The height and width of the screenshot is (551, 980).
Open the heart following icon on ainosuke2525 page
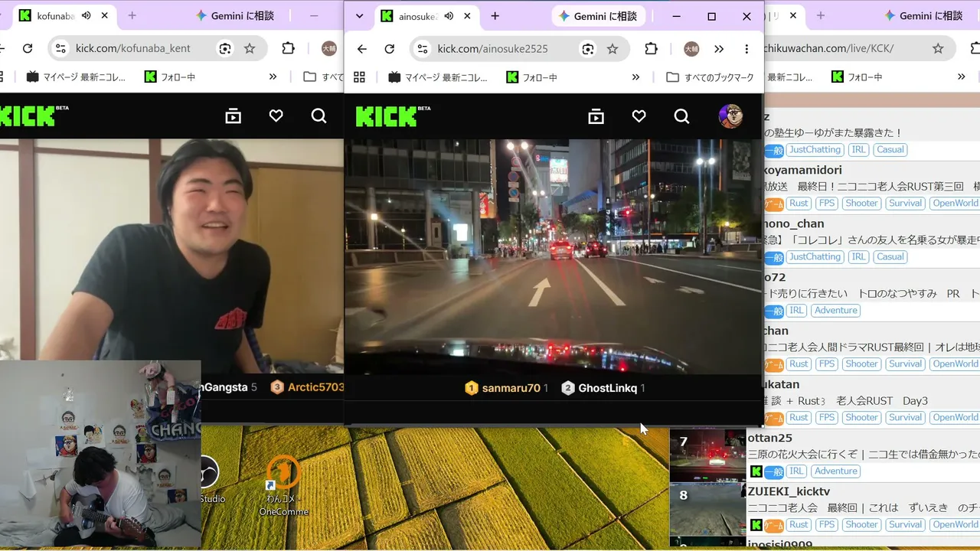pos(639,116)
